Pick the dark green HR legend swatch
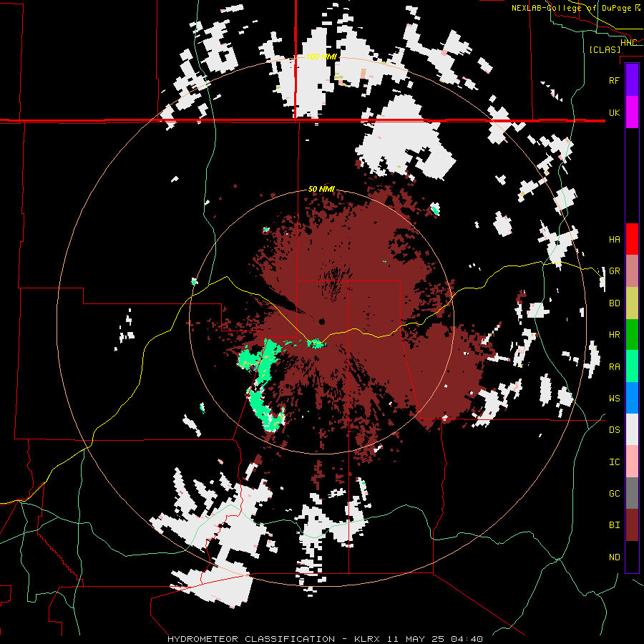The width and height of the screenshot is (644, 644). [x=632, y=335]
